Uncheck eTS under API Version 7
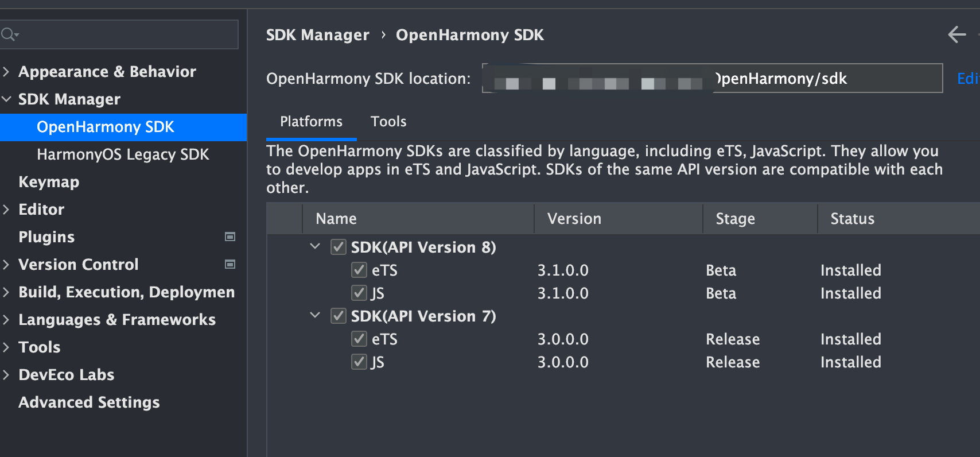This screenshot has height=457, width=980. coord(359,339)
